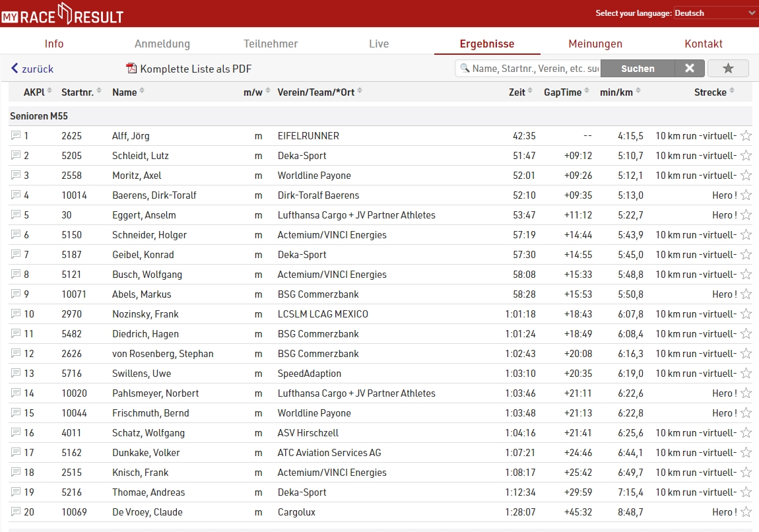Open the comment icon for Swillens, Uwe

click(x=15, y=373)
